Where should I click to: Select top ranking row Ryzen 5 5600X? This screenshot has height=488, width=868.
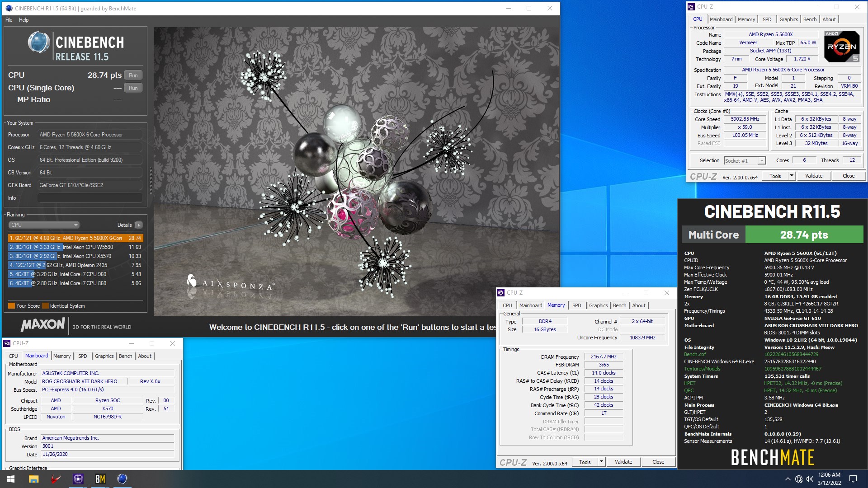(x=75, y=238)
